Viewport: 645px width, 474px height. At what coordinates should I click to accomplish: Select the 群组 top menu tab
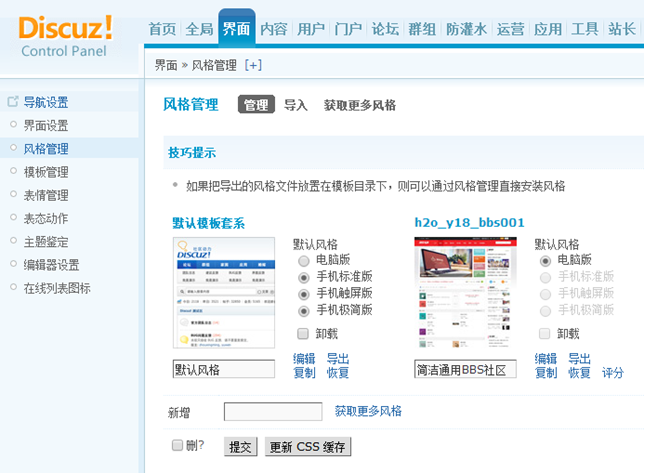pos(422,29)
